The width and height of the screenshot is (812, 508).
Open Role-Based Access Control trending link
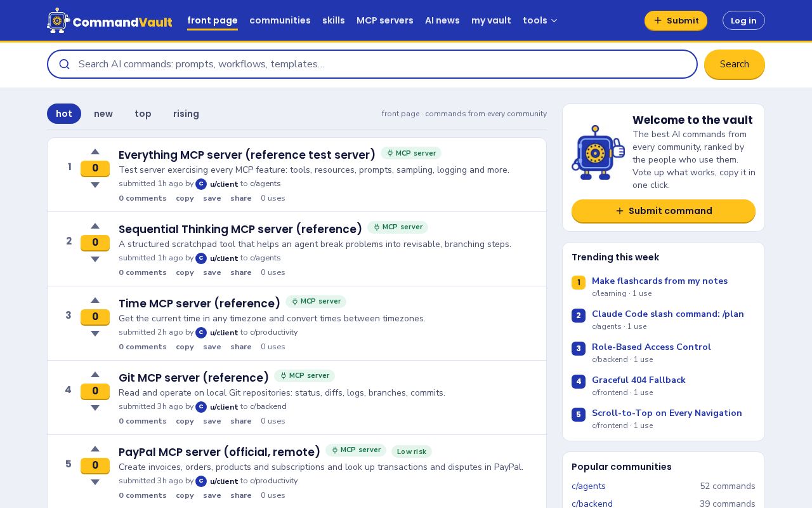(x=652, y=347)
